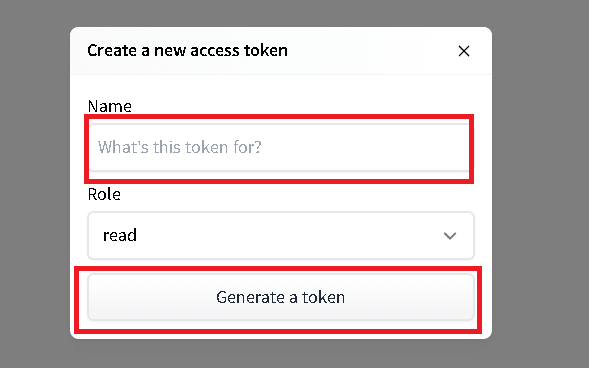The image size is (589, 368).
Task: Click the 'Generate a token' label text
Action: pos(281,297)
